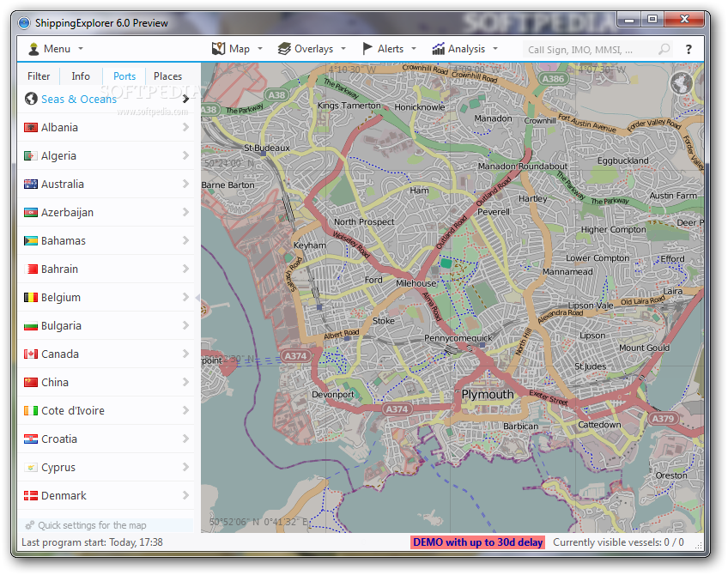The width and height of the screenshot is (728, 575).
Task: Expand the Analysis dropdown arrow
Action: (495, 49)
